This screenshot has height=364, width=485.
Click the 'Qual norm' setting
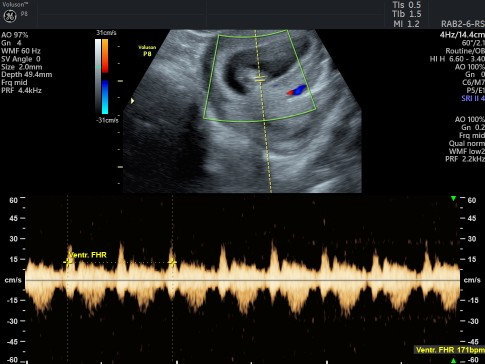point(467,143)
